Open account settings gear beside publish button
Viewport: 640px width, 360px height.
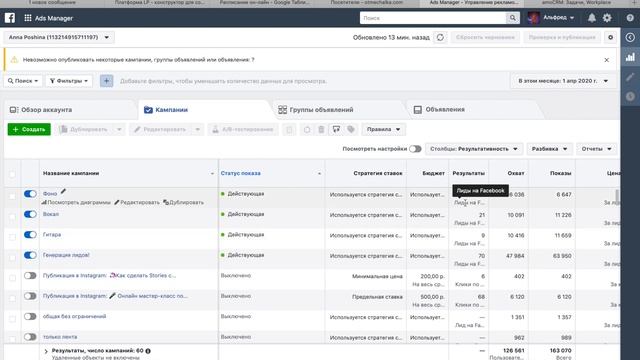[610, 38]
